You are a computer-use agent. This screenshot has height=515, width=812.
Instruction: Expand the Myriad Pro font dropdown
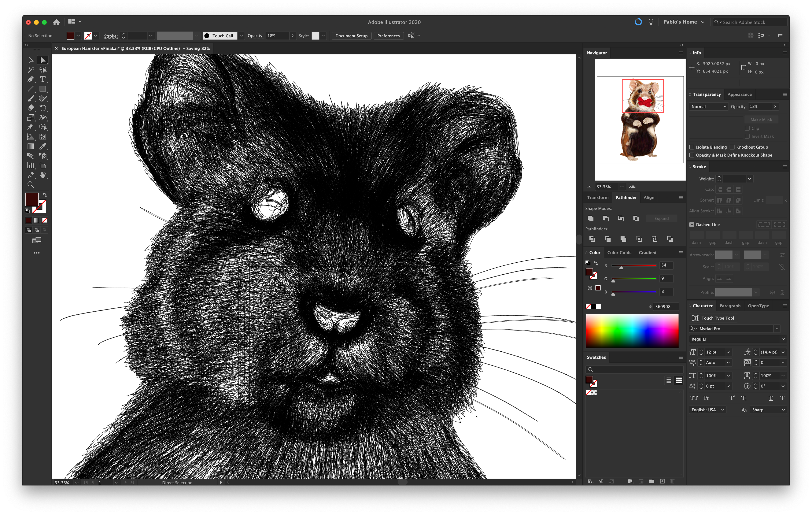point(777,329)
